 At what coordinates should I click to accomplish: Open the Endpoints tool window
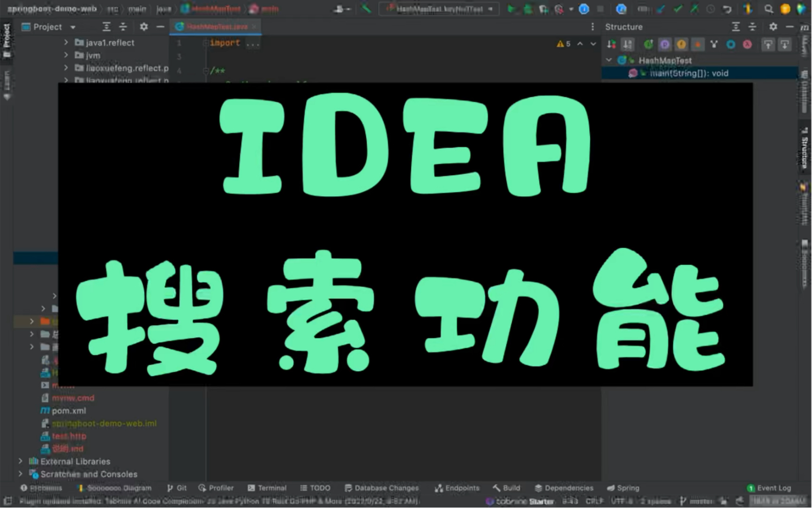457,488
